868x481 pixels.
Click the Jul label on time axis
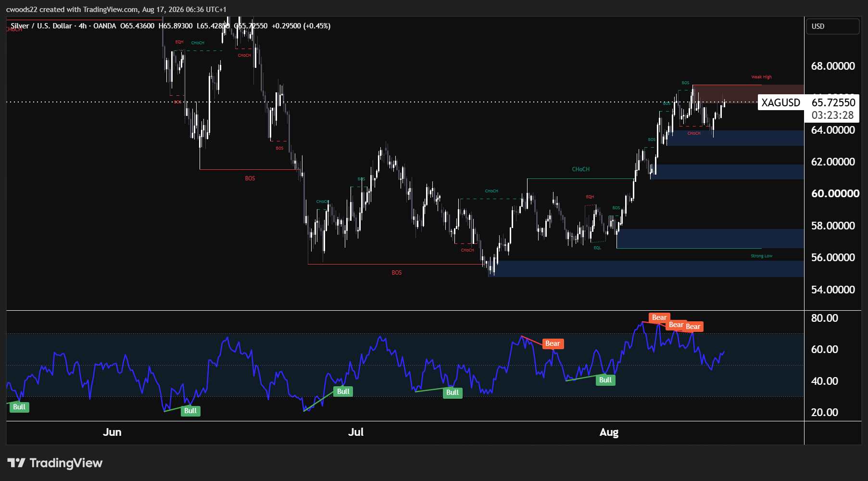(356, 432)
